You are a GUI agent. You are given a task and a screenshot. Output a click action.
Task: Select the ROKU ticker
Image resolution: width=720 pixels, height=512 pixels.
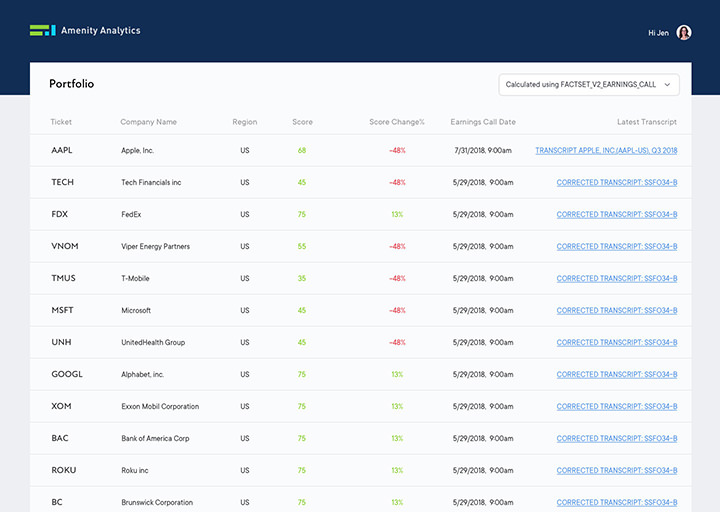64,470
